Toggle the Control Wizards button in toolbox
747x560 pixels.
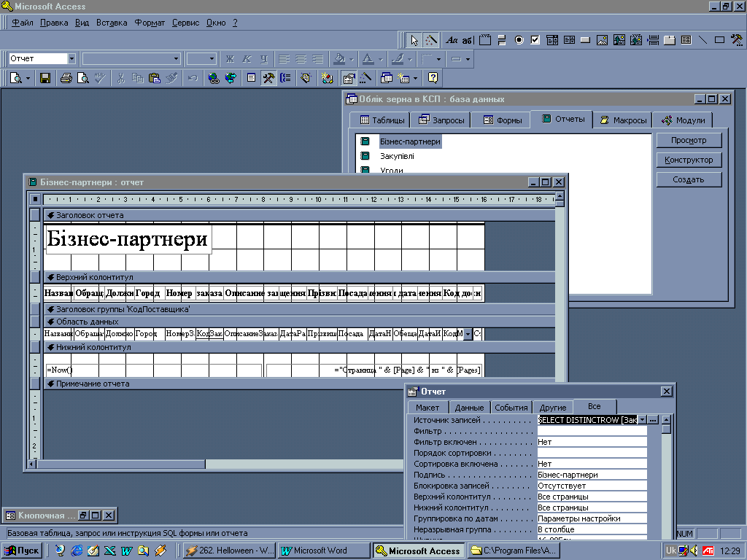tap(431, 40)
